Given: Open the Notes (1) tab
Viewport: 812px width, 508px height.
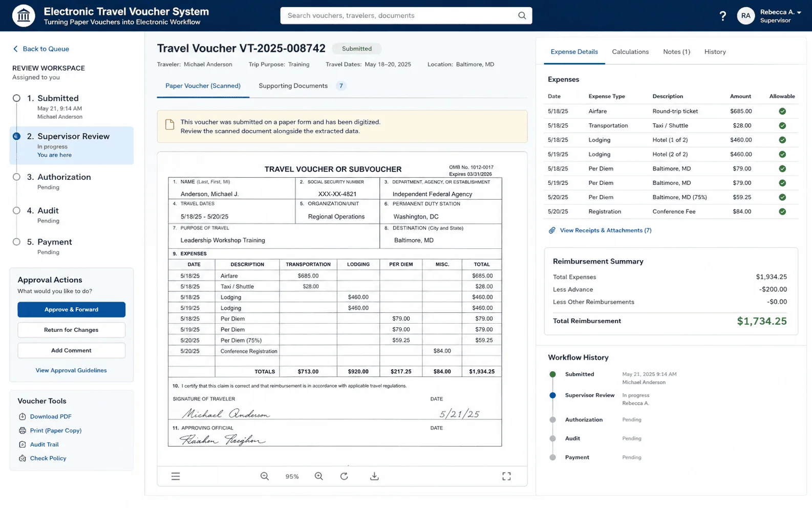Looking at the screenshot, I should tap(676, 52).
